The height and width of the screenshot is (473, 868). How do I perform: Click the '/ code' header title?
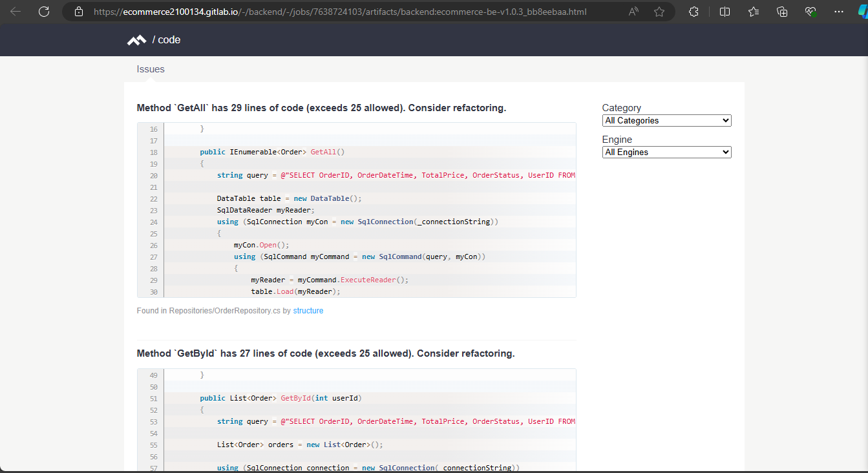point(166,40)
